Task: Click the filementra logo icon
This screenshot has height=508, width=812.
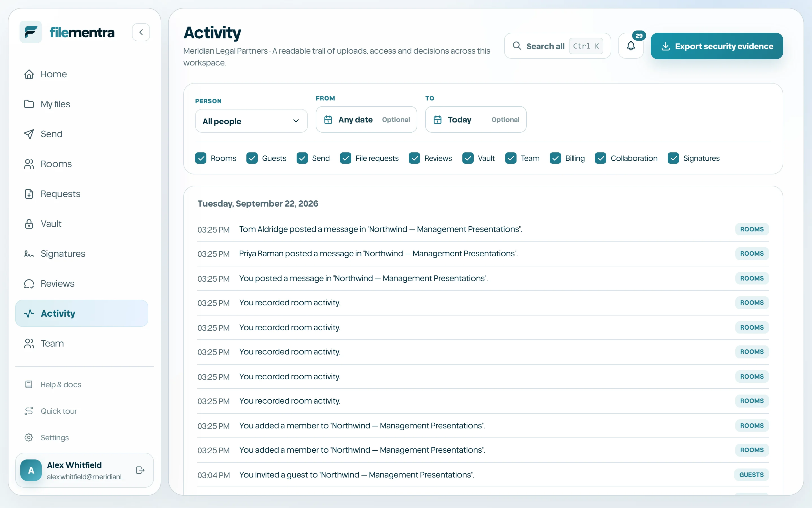Action: point(30,32)
